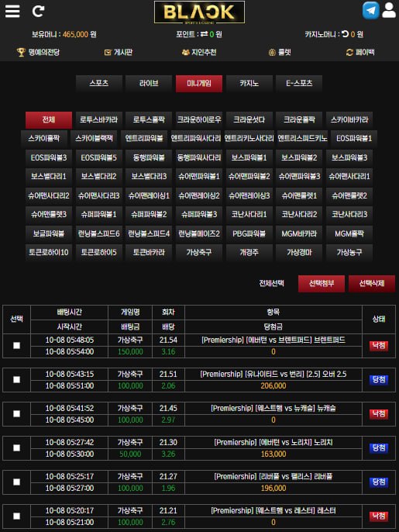Select the 전체 game filter

point(49,119)
